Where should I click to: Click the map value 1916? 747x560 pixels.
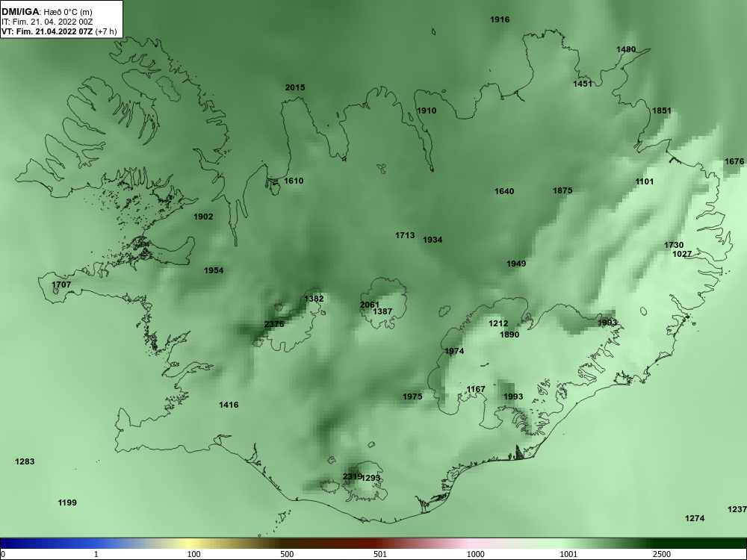500,19
